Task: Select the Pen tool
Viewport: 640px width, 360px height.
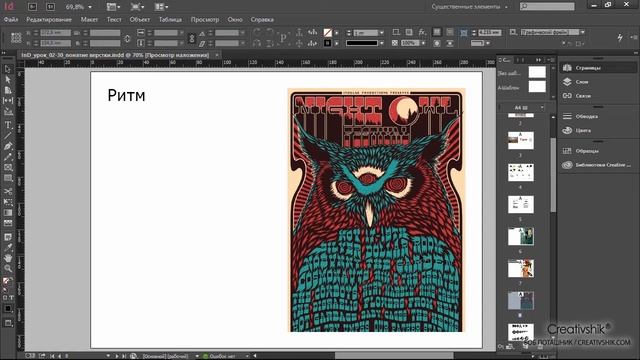Action: (8, 146)
